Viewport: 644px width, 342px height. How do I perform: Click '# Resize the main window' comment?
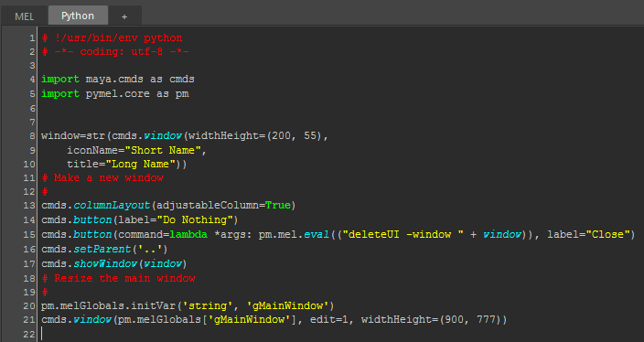118,278
